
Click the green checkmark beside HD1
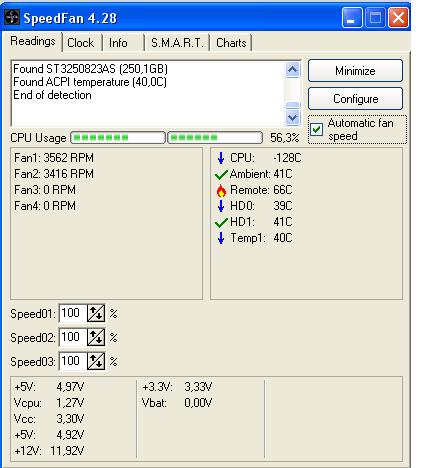pos(221,222)
